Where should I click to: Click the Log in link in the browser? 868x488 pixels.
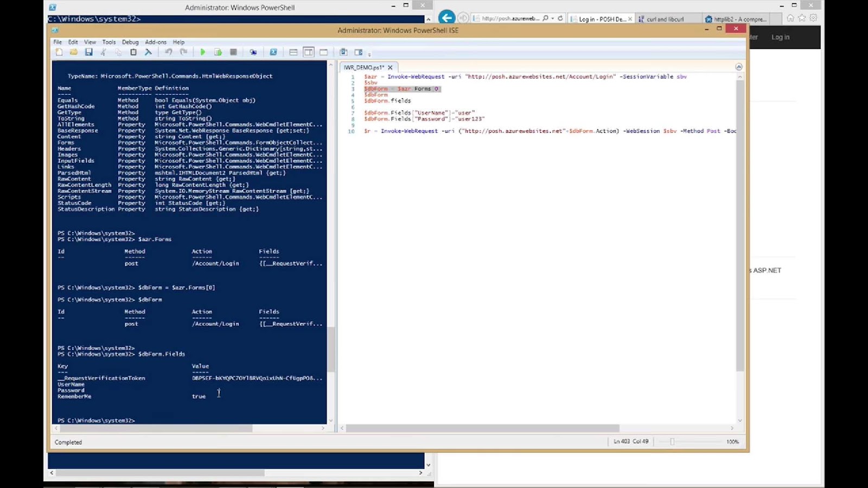coord(780,37)
